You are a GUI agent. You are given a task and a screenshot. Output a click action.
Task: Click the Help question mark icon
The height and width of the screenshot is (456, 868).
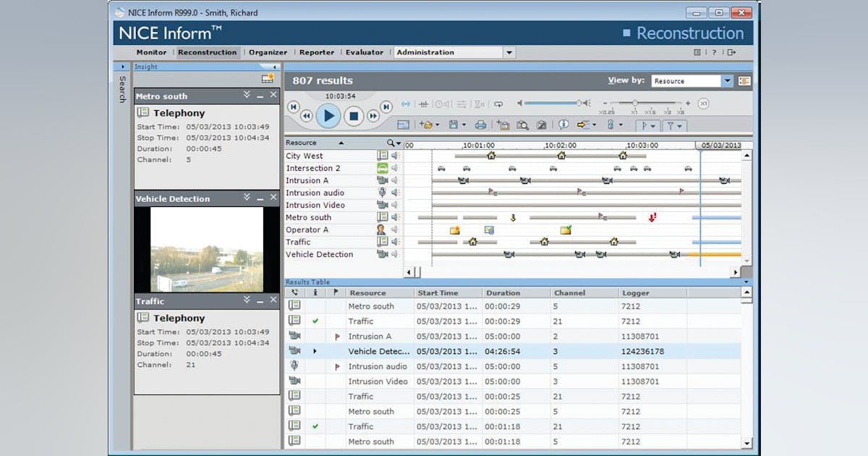[714, 52]
